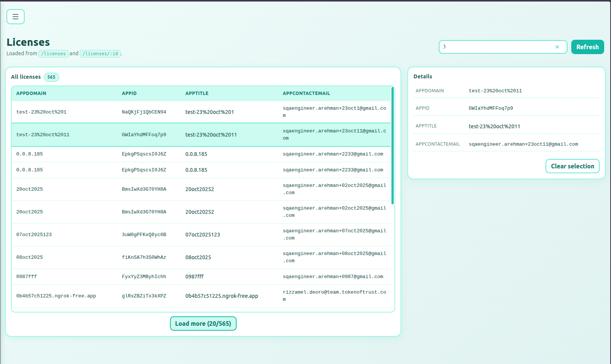Clear the search field with X icon
This screenshot has width=611, height=364.
(x=557, y=47)
